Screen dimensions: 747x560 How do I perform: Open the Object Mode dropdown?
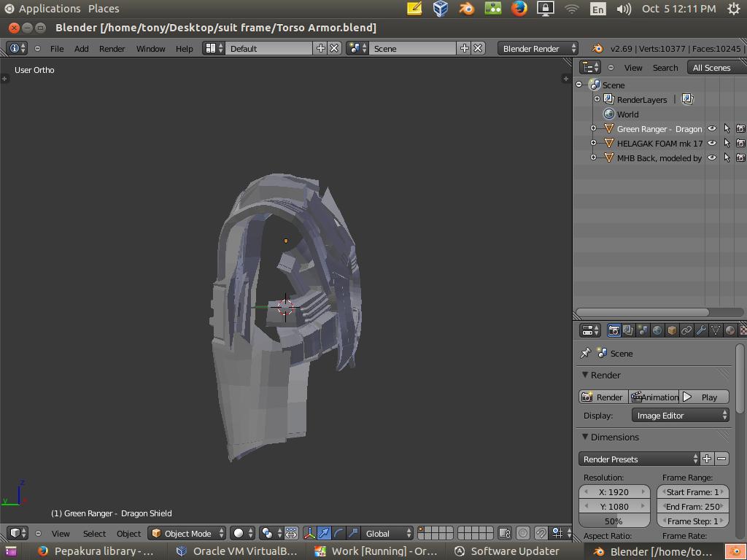[x=187, y=533]
